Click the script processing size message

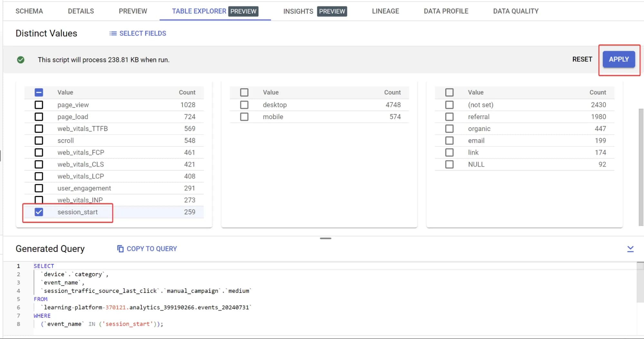(104, 60)
